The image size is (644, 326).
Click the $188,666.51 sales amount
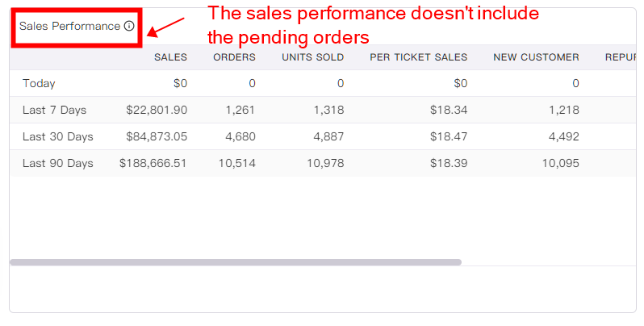click(153, 163)
